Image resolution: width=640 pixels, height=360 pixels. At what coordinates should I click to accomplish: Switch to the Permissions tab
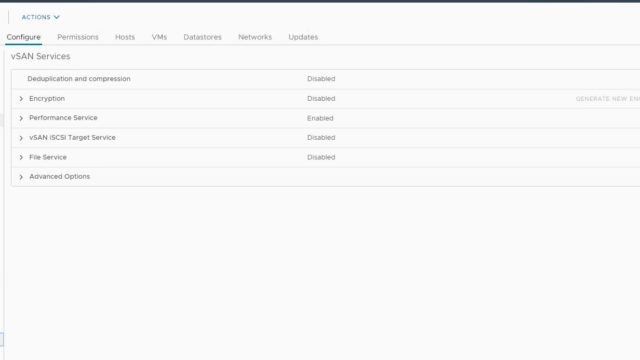pos(78,37)
